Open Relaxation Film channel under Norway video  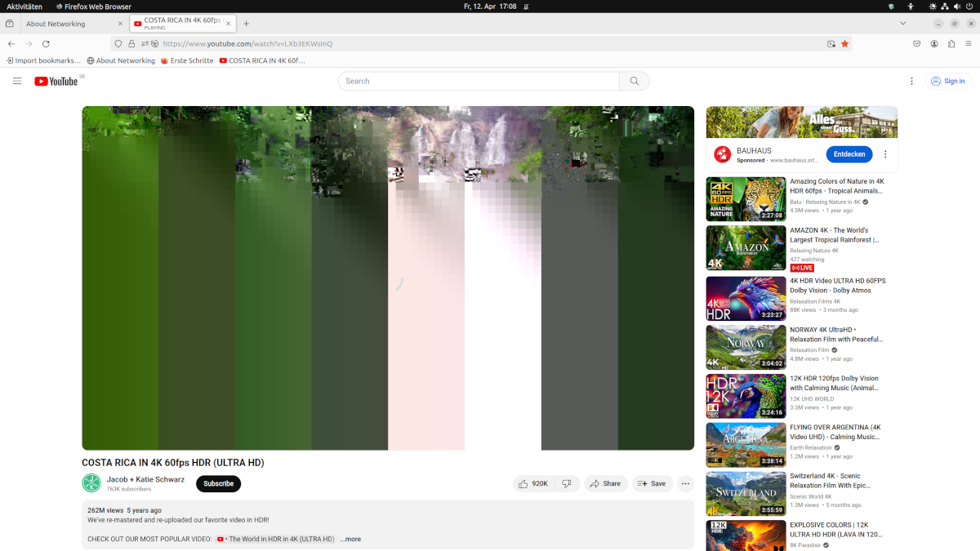[x=809, y=350]
